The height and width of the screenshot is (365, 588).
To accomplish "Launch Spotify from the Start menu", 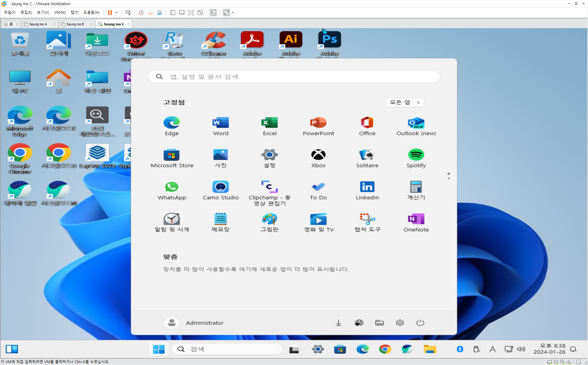I will coord(416,158).
